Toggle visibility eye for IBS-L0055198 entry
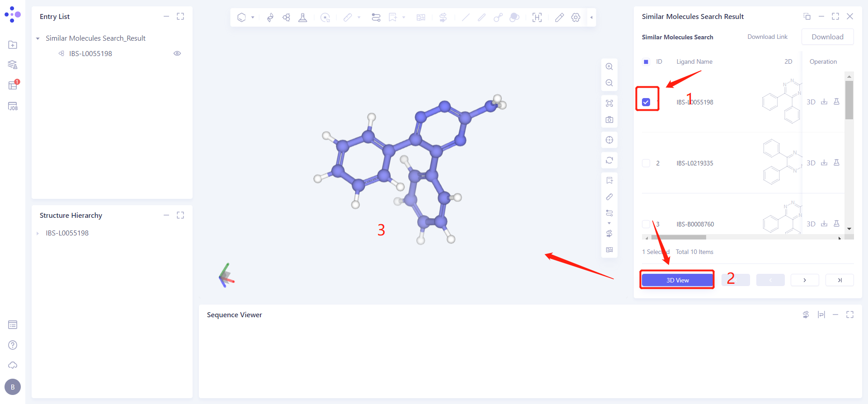 [x=177, y=53]
